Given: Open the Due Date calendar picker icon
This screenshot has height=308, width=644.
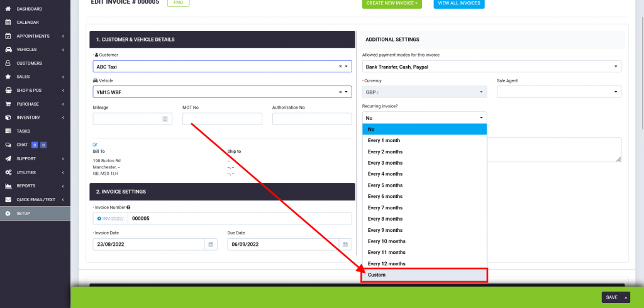Looking at the screenshot, I should coord(345,245).
